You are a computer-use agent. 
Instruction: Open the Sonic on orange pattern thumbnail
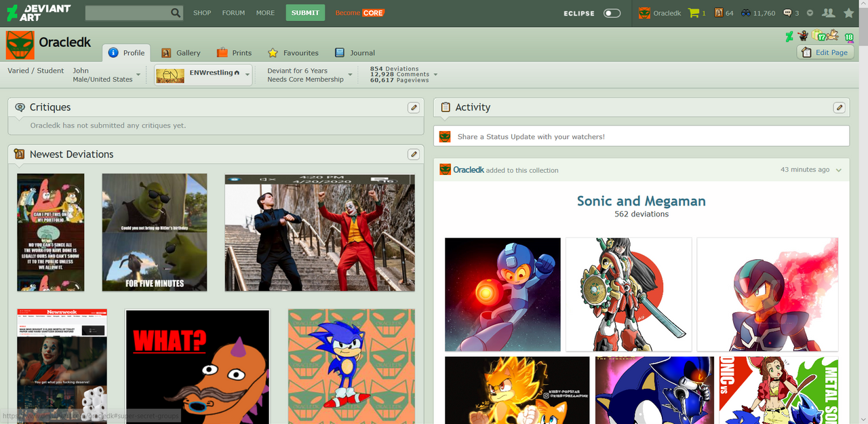tap(351, 366)
